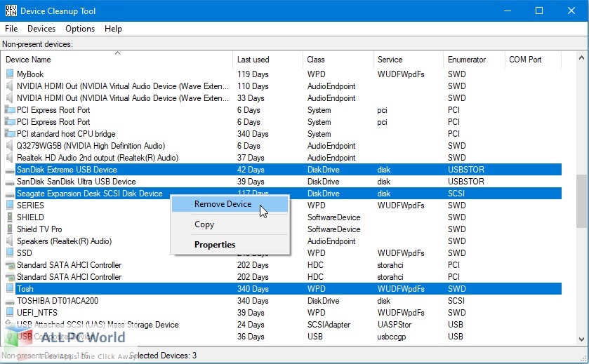Select Realtek HD Audio 2nd output row
The width and height of the screenshot is (589, 364).
282,158
